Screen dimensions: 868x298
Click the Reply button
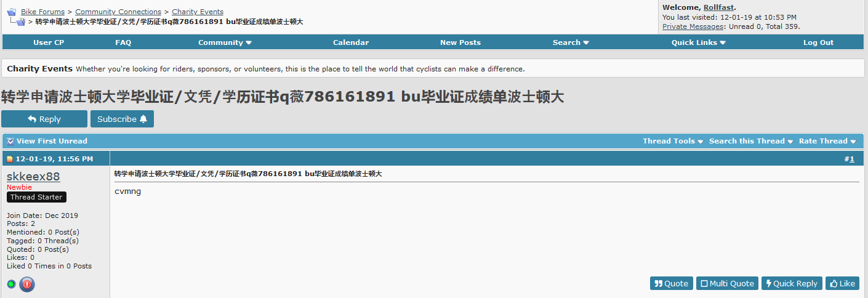pyautogui.click(x=44, y=119)
